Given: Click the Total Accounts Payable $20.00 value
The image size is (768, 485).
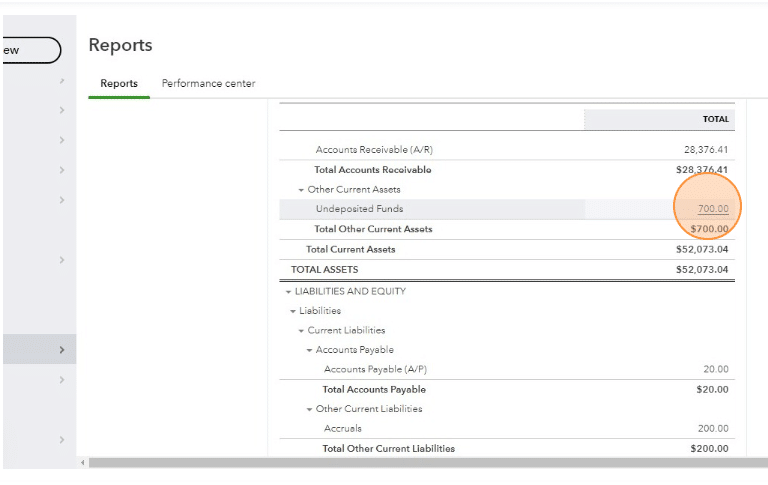Looking at the screenshot, I should coord(712,389).
